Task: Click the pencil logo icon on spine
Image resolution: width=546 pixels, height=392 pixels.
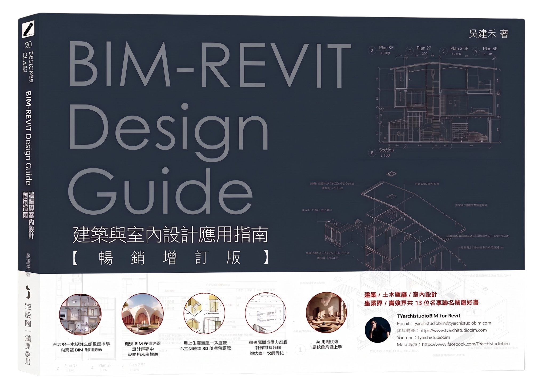Action: coord(29,29)
